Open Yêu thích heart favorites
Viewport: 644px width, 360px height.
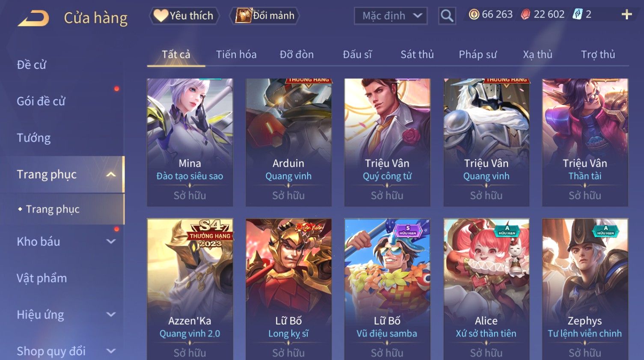(x=184, y=16)
